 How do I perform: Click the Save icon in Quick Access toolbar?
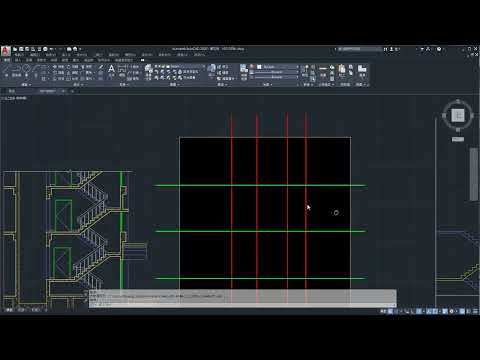[x=27, y=49]
